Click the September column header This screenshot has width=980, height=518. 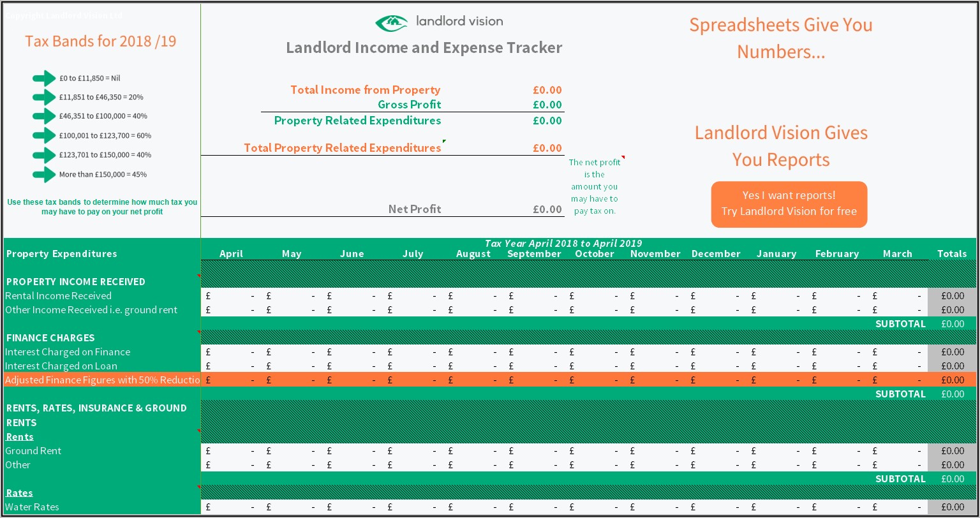(534, 254)
